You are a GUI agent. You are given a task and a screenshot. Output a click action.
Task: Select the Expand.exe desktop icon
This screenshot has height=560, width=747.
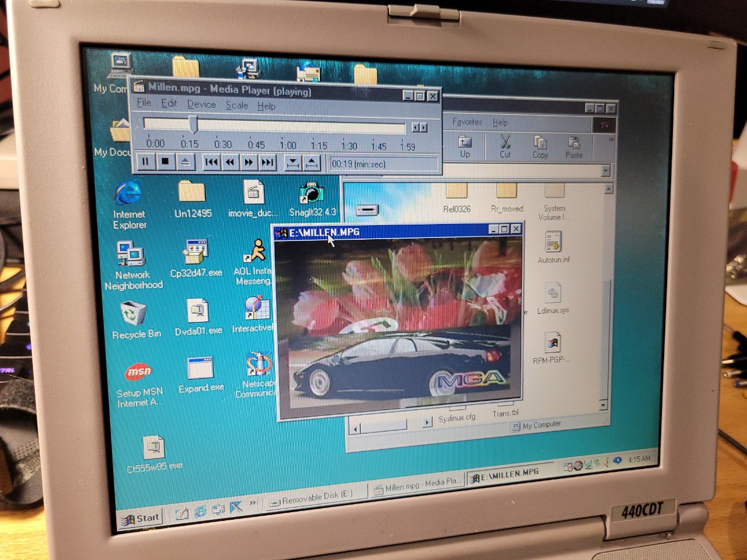[x=201, y=374]
